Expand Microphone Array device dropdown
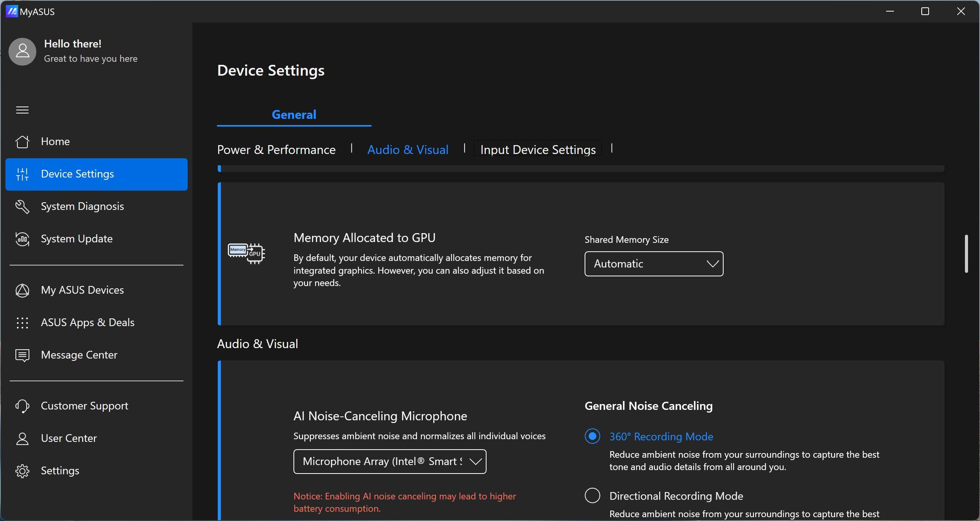This screenshot has height=521, width=980. tap(389, 462)
